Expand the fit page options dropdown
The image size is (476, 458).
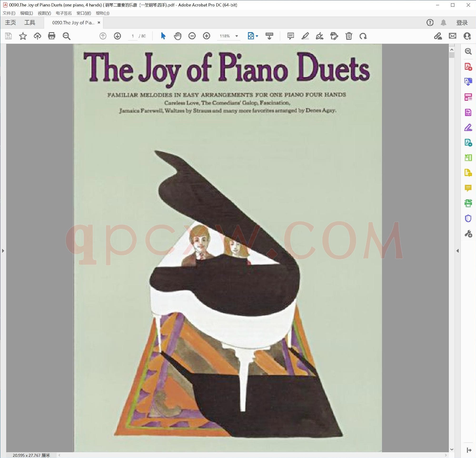point(257,36)
